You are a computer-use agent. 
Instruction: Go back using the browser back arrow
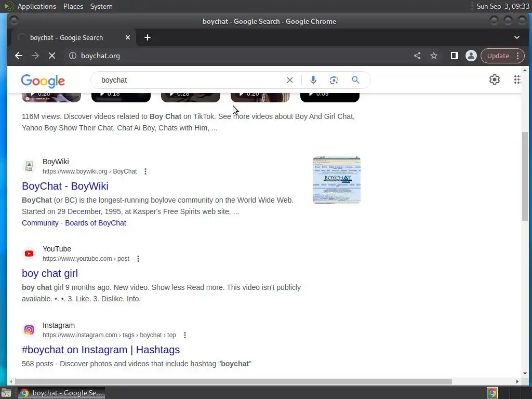19,56
